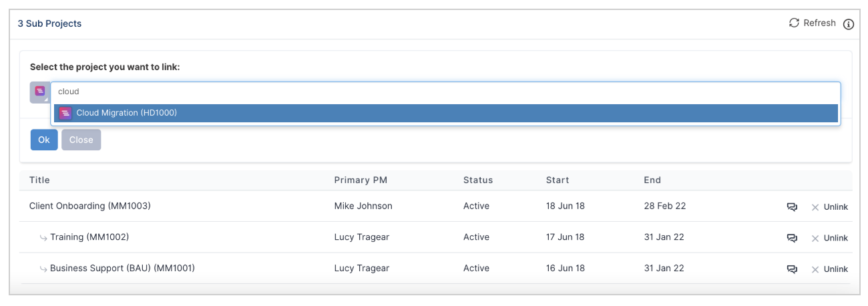868x306 pixels.
Task: Select Cloud Migration (HD1000) from suggestions
Action: (445, 113)
